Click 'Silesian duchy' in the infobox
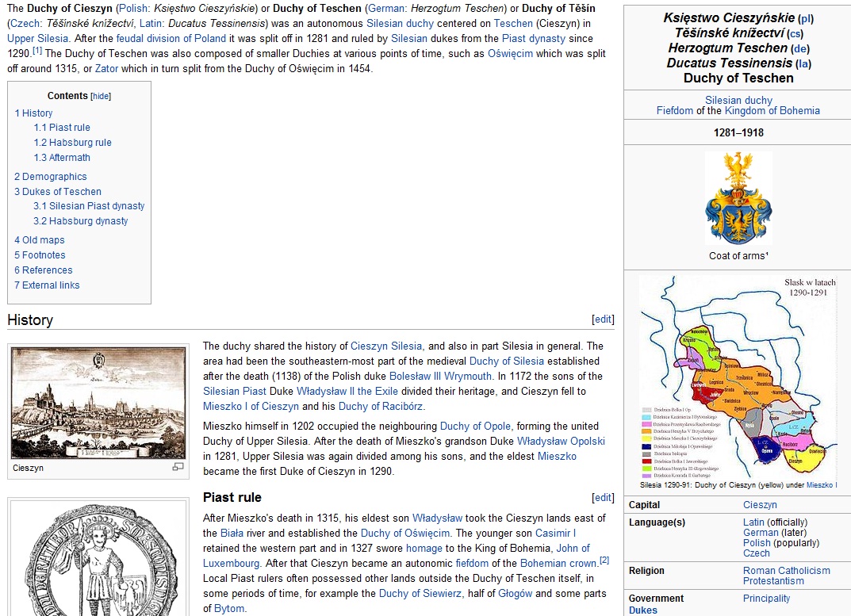The height and width of the screenshot is (616, 851). 738,101
